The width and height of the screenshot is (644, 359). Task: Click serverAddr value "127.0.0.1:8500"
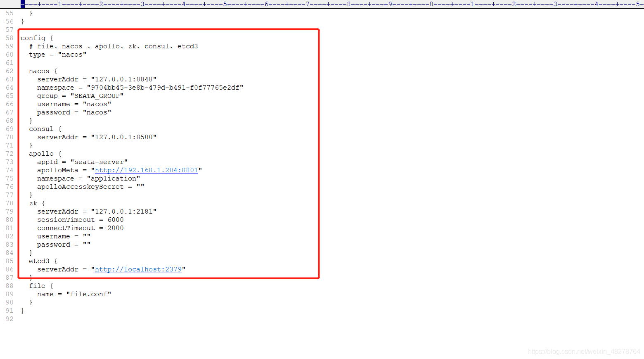click(x=124, y=137)
